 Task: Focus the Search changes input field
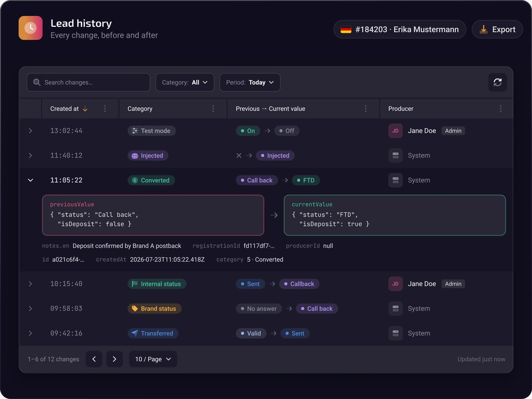tap(88, 82)
